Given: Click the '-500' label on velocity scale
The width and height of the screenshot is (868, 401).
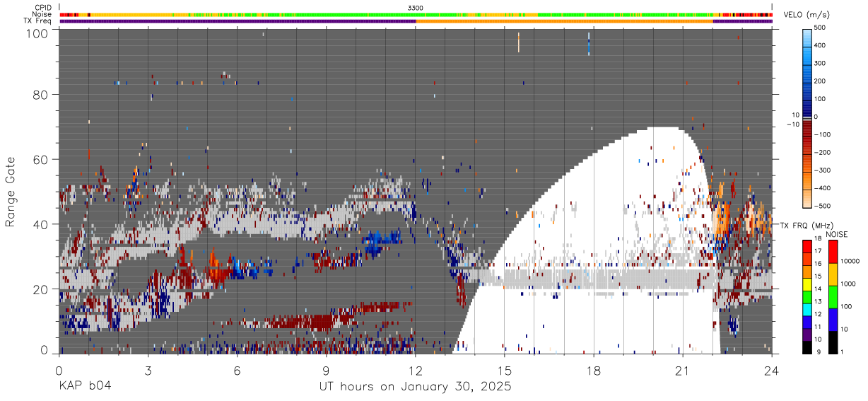Looking at the screenshot, I should 822,206.
